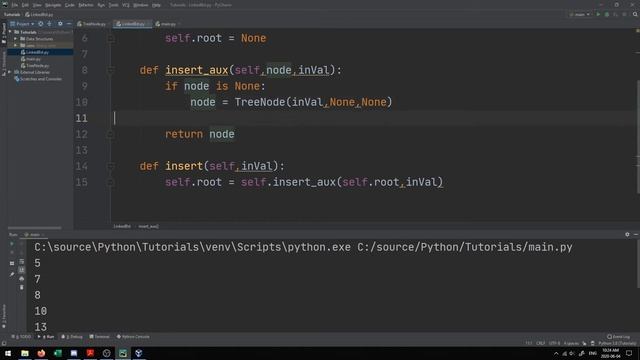
Task: Click the Debug bug icon in toolbar
Action: [607, 15]
